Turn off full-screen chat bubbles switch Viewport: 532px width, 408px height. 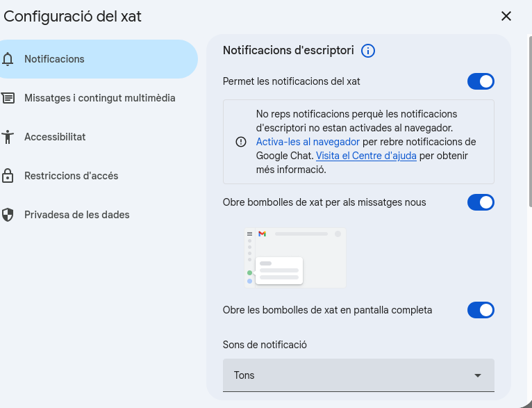pos(481,310)
